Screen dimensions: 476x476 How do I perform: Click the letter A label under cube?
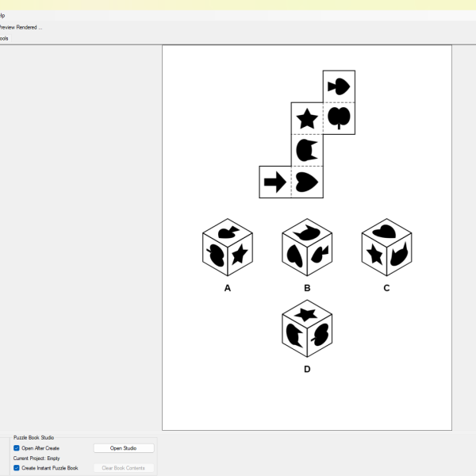228,288
